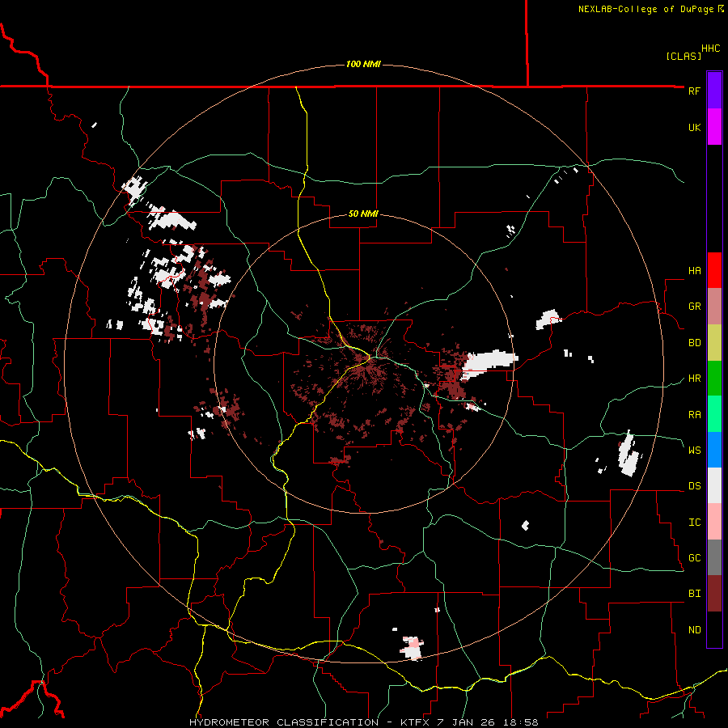
Task: Click the WS legend label
Action: point(694,451)
